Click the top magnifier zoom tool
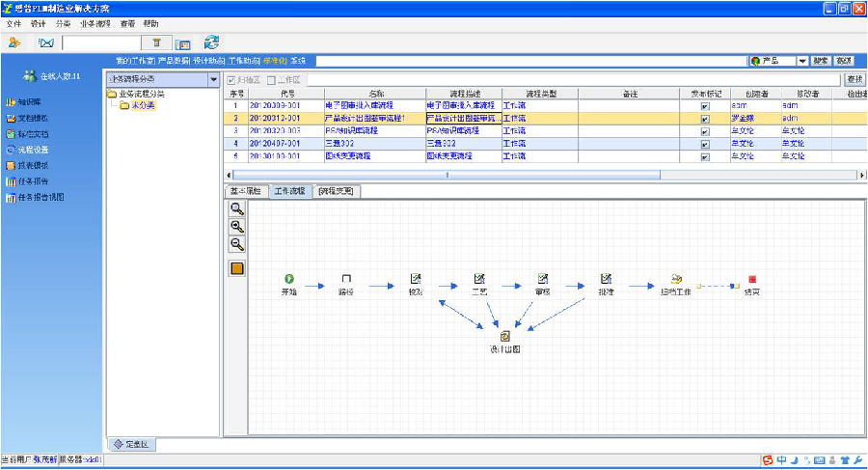Viewport: 868px width, 470px height. tap(236, 208)
